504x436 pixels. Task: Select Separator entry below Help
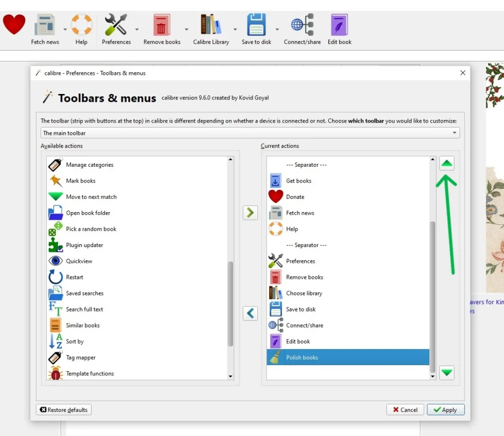point(348,245)
